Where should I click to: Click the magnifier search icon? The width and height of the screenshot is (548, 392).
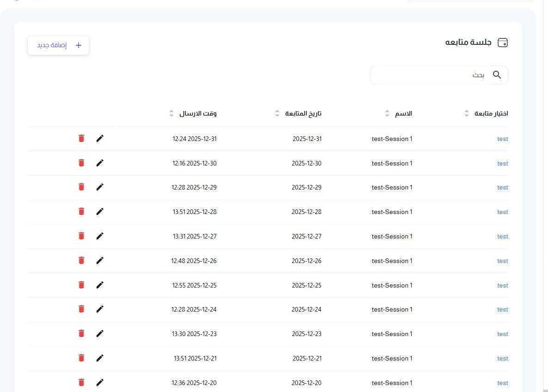497,74
